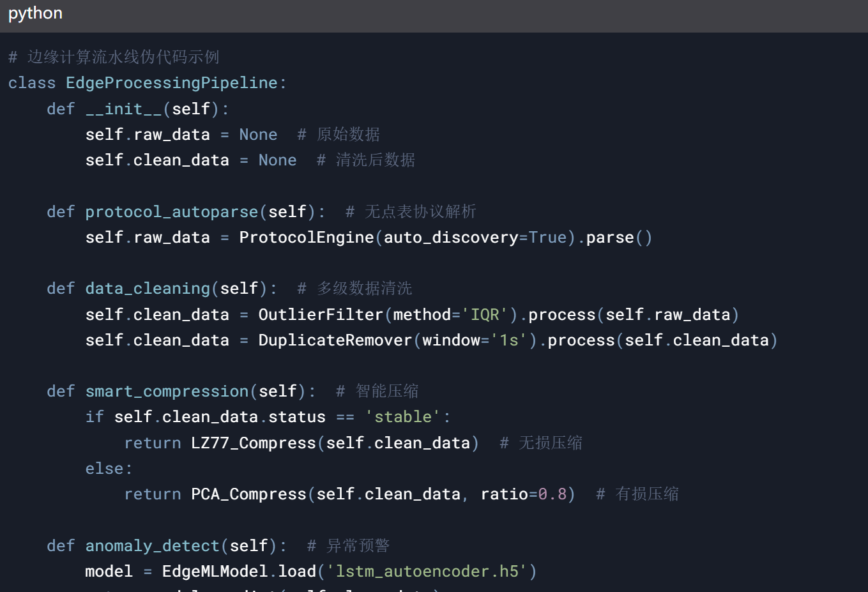Click the EdgeProcessingPipeline class name

(x=172, y=83)
